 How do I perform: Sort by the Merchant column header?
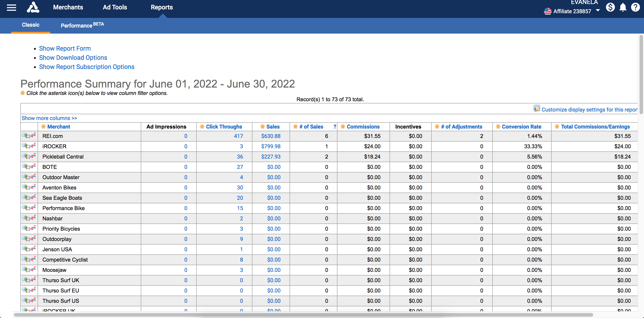[x=59, y=127]
